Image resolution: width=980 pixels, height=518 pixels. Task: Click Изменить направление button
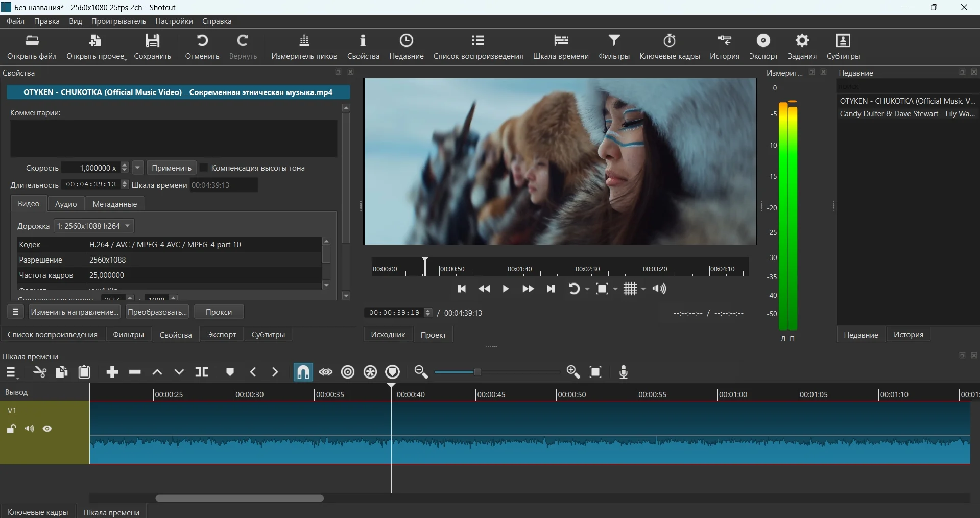tap(75, 312)
